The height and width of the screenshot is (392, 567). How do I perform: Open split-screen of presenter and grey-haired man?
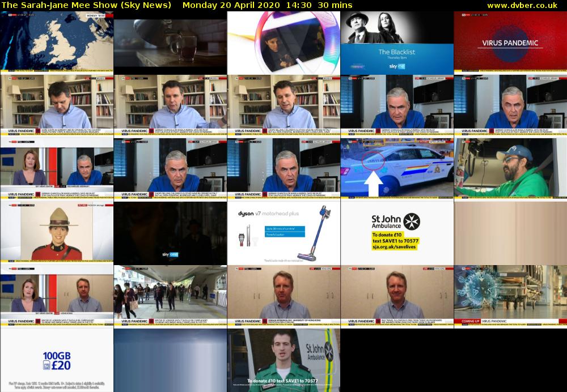pos(57,169)
